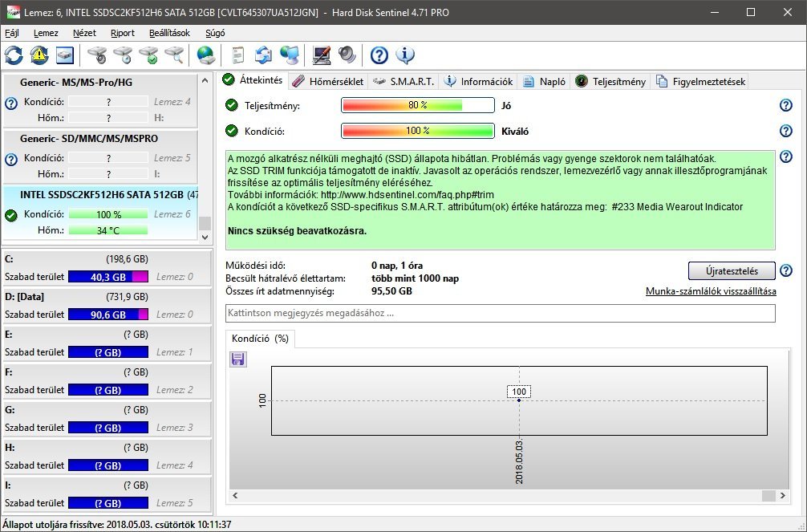Click question mark icon of Generic- SD/MMC/MS/MSPRO disk
The width and height of the screenshot is (807, 532).
pyautogui.click(x=10, y=160)
